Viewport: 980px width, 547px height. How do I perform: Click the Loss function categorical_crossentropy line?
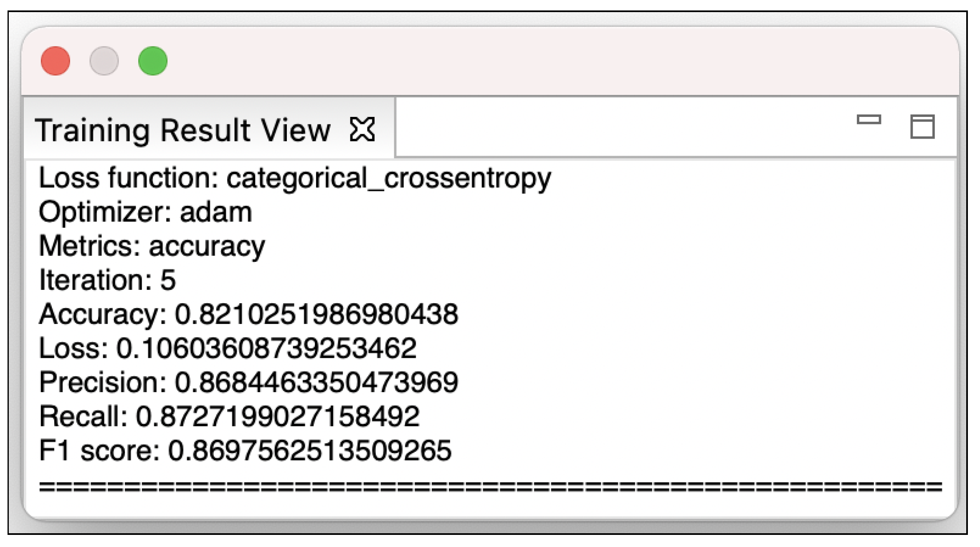click(x=295, y=178)
